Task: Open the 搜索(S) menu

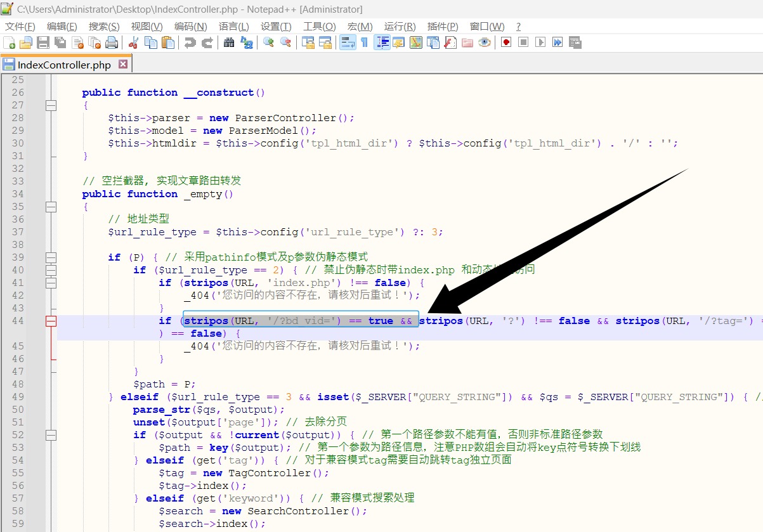Action: 104,26
